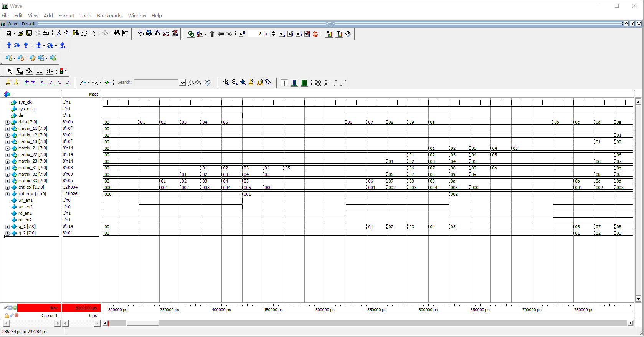Screen dimensions: 644x337
Task: Open the Format menu
Action: [66, 16]
